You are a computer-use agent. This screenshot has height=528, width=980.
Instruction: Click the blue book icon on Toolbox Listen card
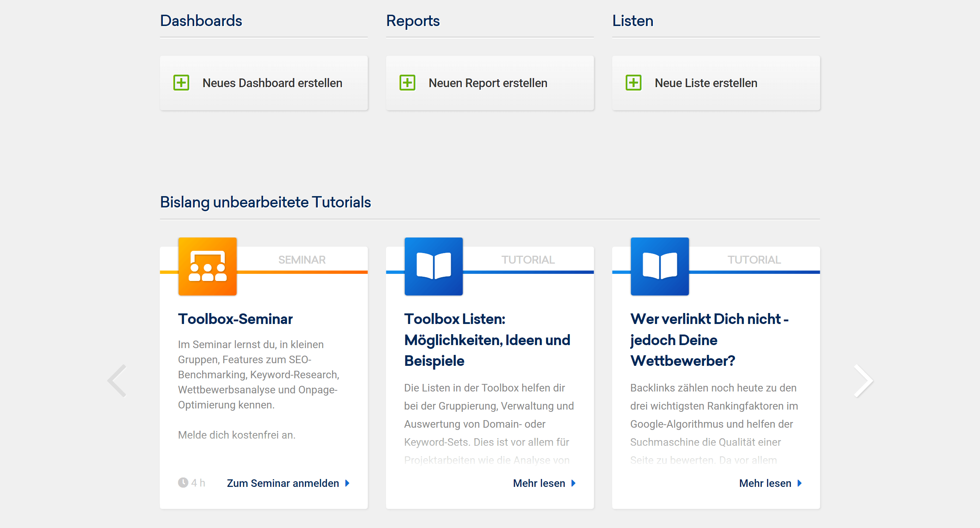(x=433, y=267)
